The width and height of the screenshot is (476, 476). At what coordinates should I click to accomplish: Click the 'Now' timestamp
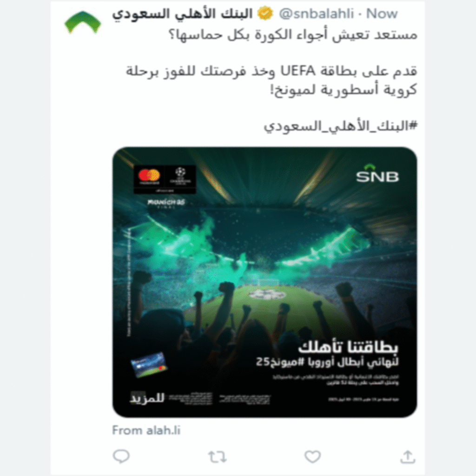(x=382, y=13)
